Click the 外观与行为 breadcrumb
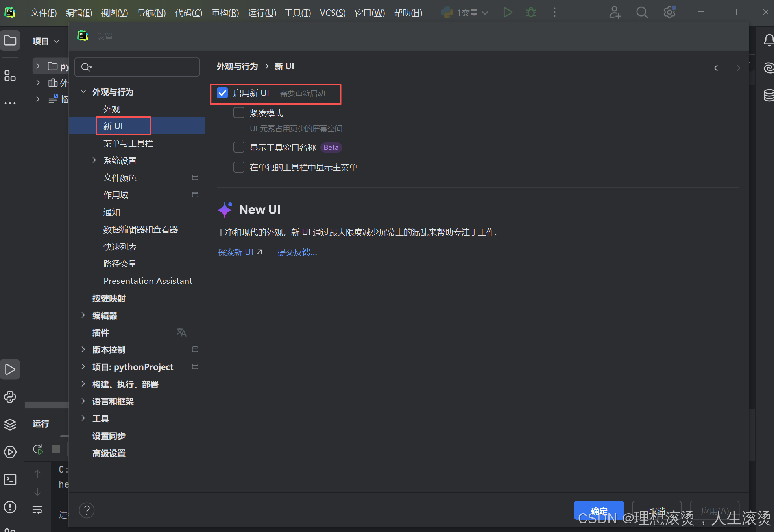This screenshot has width=774, height=532. click(x=237, y=66)
